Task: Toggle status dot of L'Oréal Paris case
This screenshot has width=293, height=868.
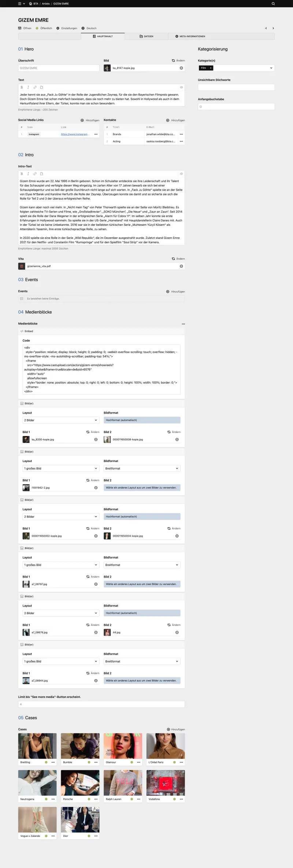Action: 174,762
